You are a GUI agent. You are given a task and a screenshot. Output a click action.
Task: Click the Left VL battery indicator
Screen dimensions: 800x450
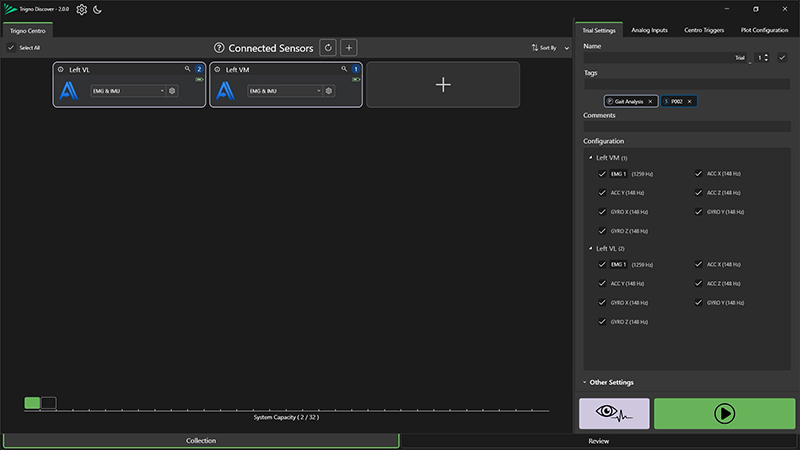coord(199,80)
